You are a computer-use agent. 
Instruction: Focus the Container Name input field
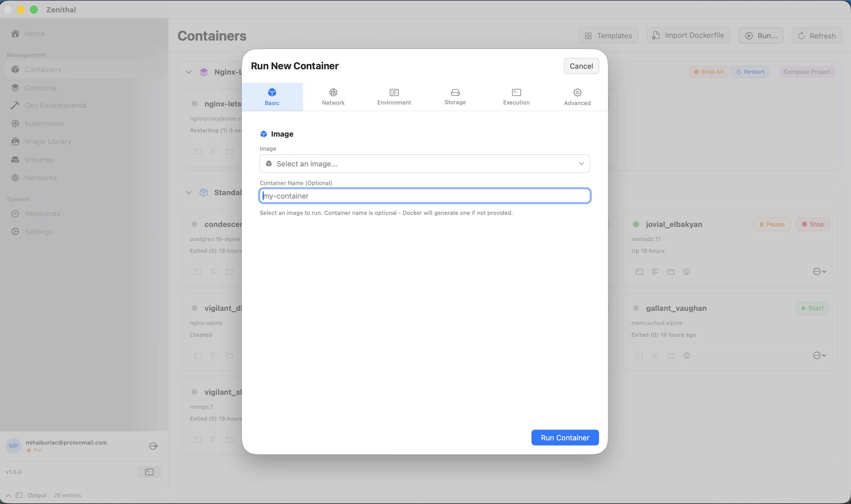pyautogui.click(x=424, y=196)
